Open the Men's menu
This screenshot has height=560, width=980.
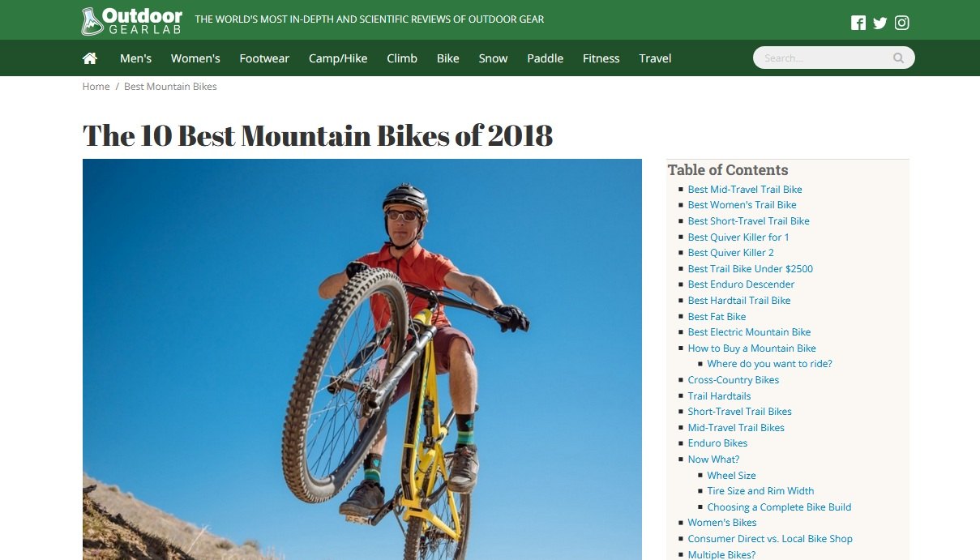click(135, 58)
